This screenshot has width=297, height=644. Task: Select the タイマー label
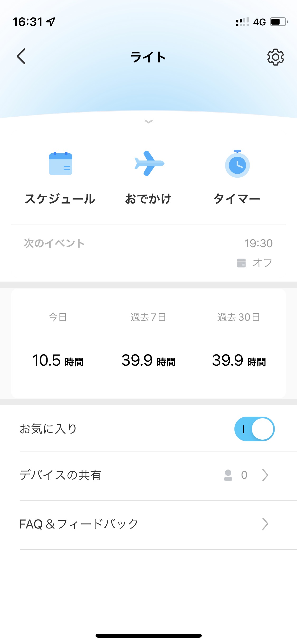click(237, 199)
